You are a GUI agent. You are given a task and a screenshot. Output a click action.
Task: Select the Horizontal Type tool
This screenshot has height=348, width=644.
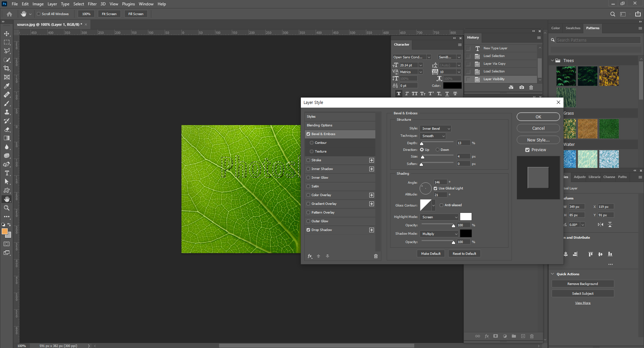[x=7, y=173]
